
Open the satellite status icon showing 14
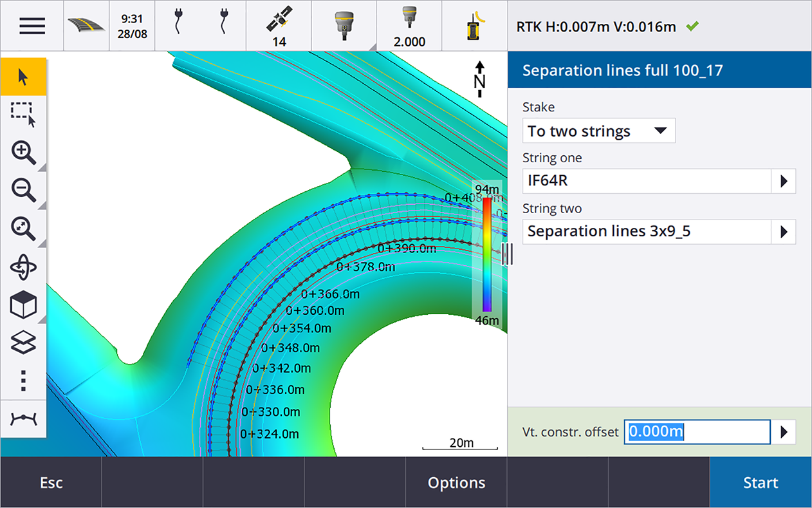[279, 26]
